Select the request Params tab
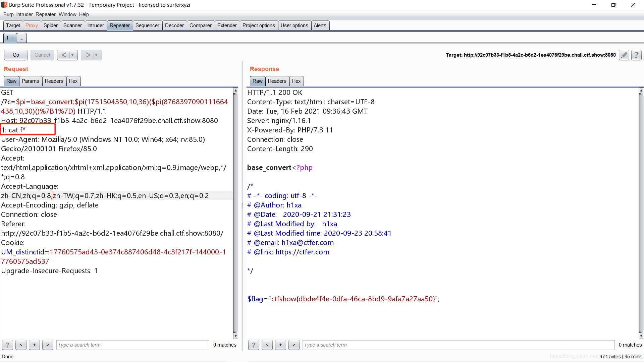 31,81
